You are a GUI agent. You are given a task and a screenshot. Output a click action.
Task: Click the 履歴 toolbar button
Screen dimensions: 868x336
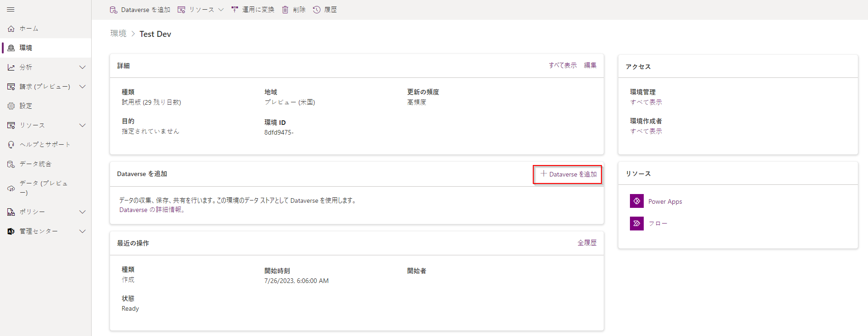325,10
